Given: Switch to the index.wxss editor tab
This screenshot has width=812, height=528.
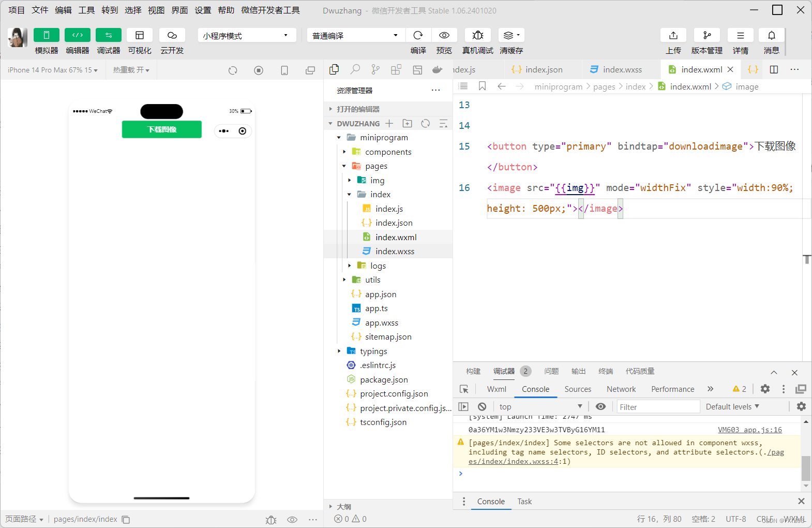Looking at the screenshot, I should point(622,70).
